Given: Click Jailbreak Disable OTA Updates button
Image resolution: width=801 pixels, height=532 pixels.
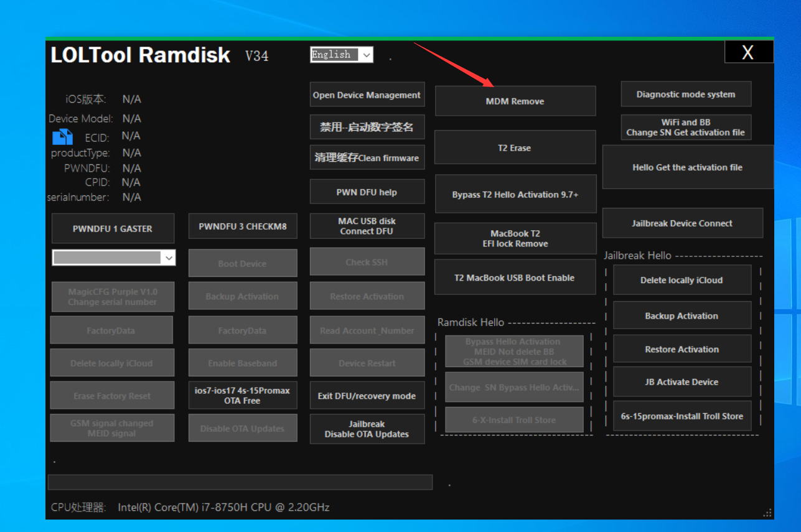Looking at the screenshot, I should (x=367, y=429).
